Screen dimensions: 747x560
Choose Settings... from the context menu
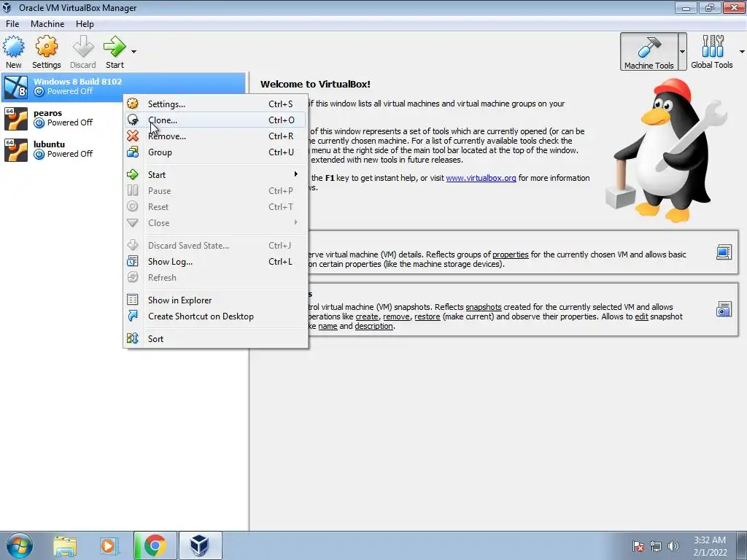[x=215, y=104]
